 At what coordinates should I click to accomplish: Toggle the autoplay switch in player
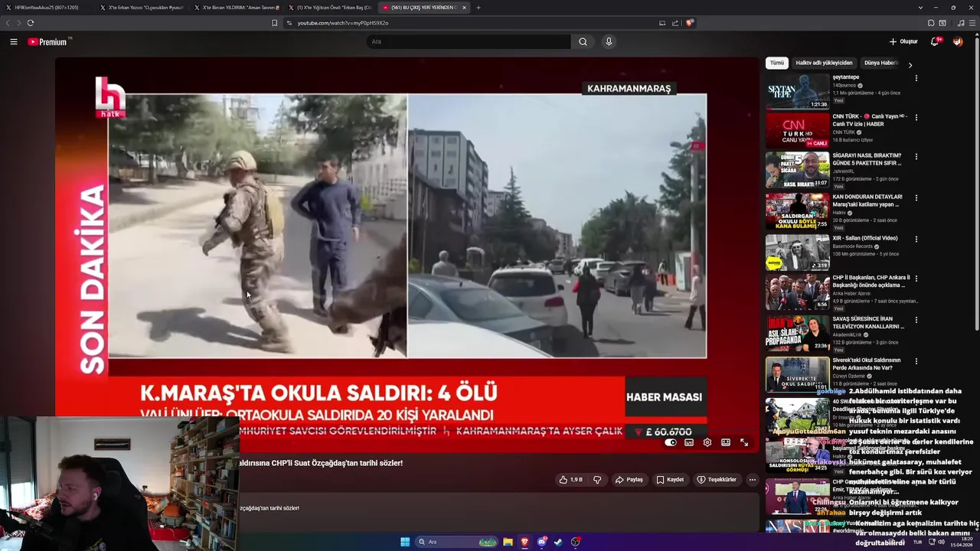tap(671, 442)
